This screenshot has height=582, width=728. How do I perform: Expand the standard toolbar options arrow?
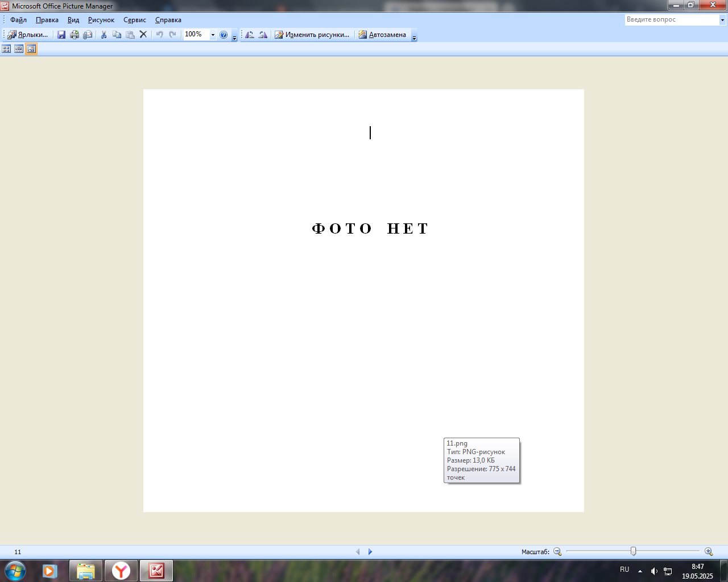click(234, 35)
